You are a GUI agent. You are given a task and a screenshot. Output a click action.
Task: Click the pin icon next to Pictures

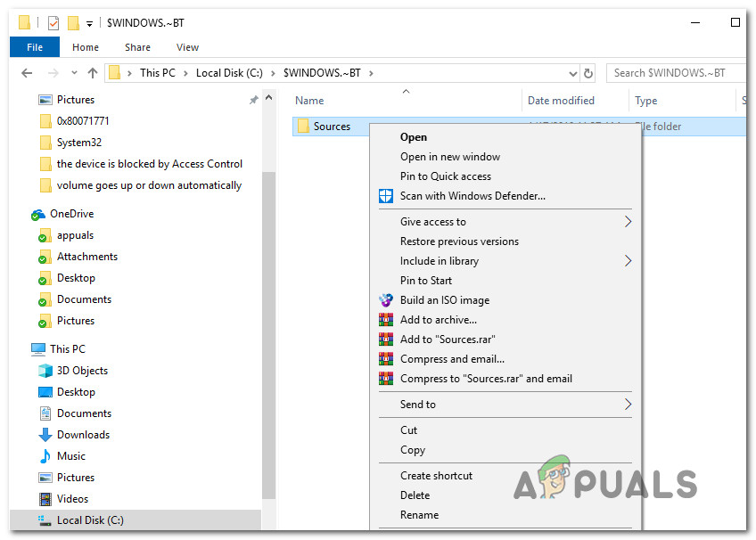coord(253,100)
